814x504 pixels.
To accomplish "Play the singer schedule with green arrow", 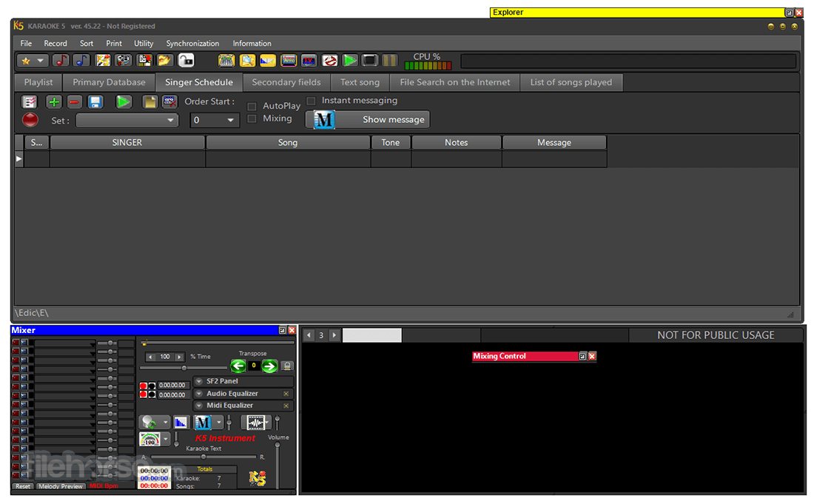I will point(124,101).
